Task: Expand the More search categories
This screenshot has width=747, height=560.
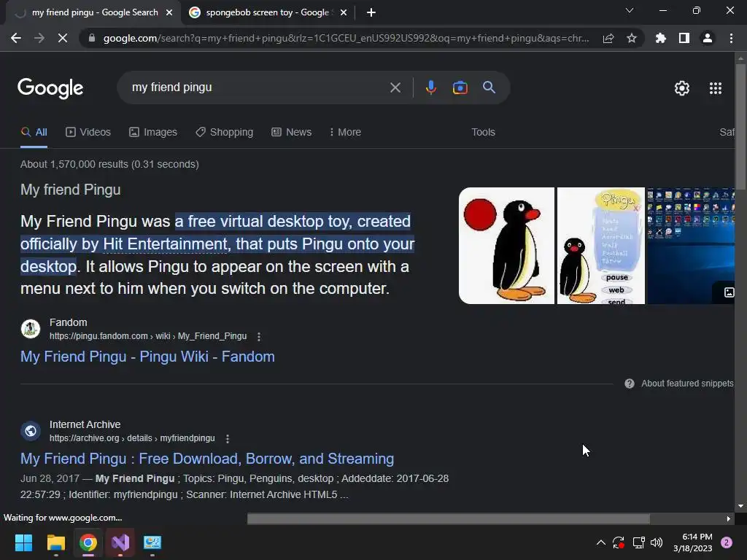Action: coord(345,133)
